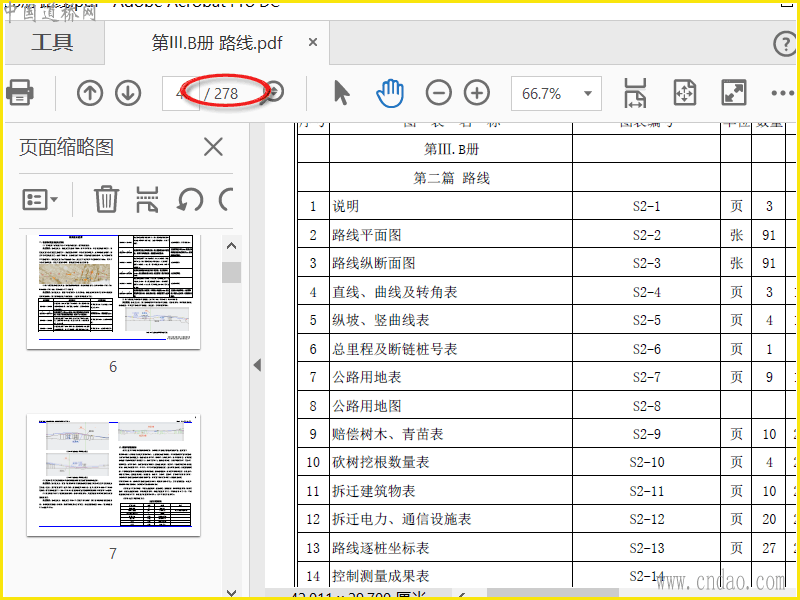Screen dimensions: 800x600
Task: Click the 第III.B册 heading cell
Action: [452, 149]
